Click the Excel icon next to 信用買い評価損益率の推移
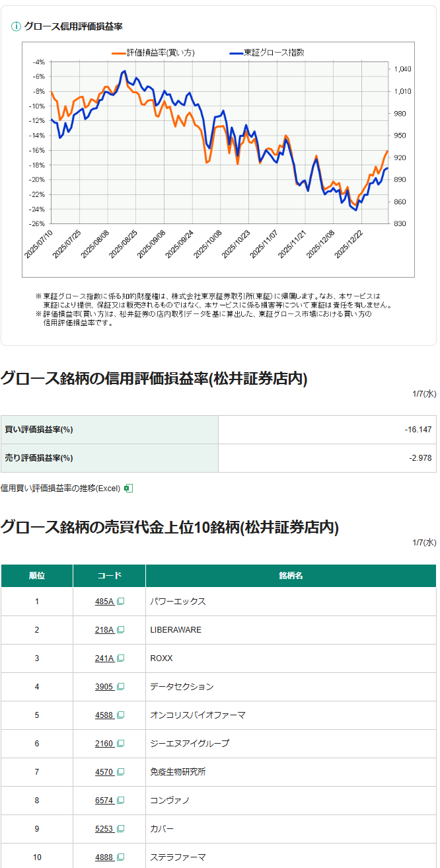Screen dimensions: 440x868 pyautogui.click(x=129, y=488)
